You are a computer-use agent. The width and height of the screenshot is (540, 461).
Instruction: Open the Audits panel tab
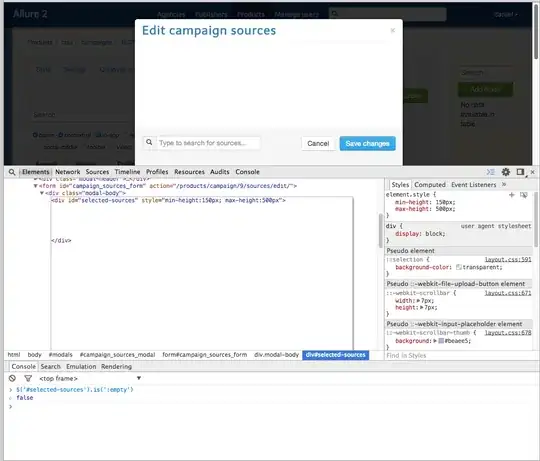(x=220, y=172)
